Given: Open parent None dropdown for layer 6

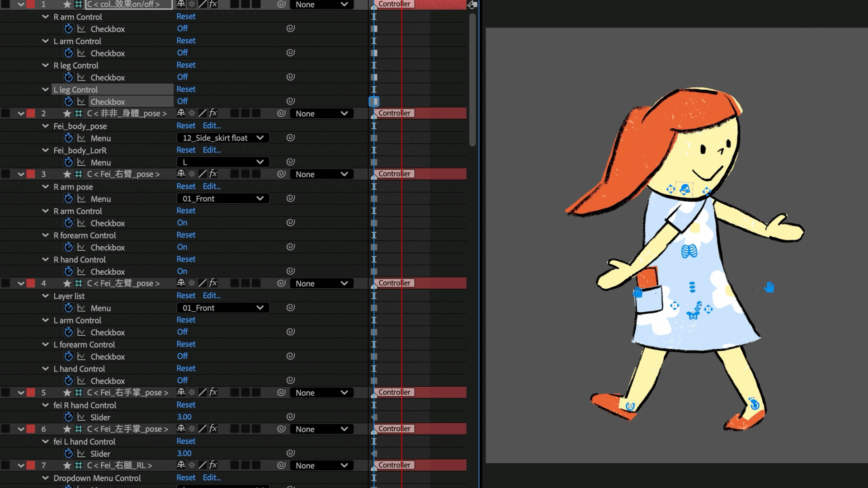Looking at the screenshot, I should pyautogui.click(x=321, y=429).
